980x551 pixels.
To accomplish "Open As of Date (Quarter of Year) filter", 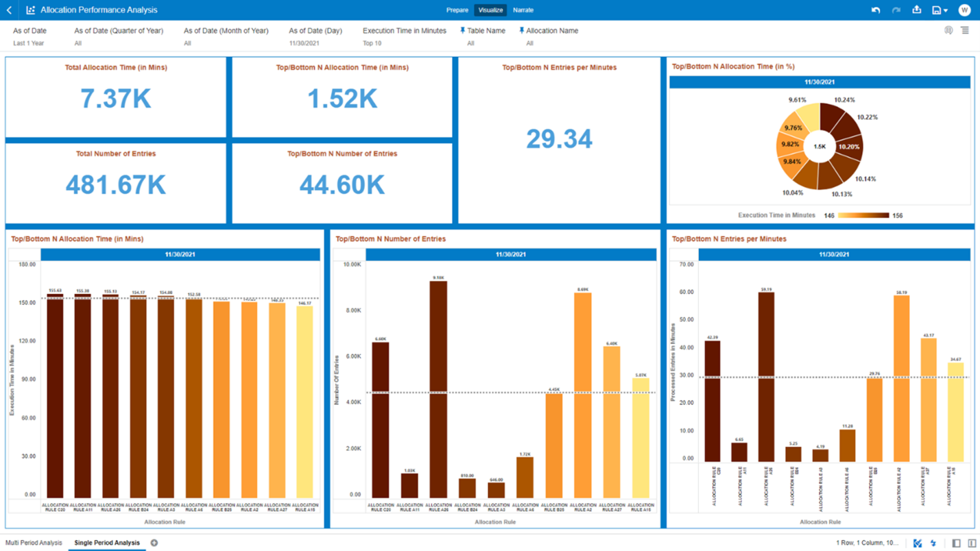I will pyautogui.click(x=119, y=36).
